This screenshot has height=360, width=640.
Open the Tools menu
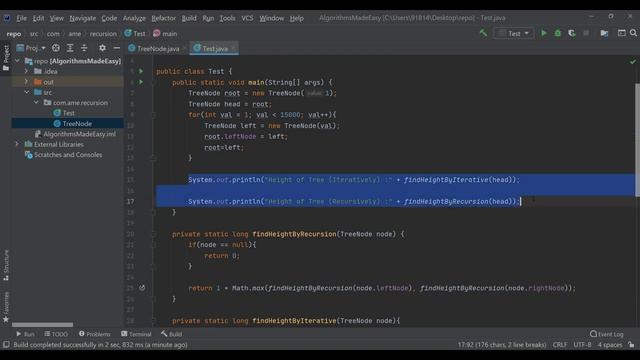pyautogui.click(x=227, y=18)
